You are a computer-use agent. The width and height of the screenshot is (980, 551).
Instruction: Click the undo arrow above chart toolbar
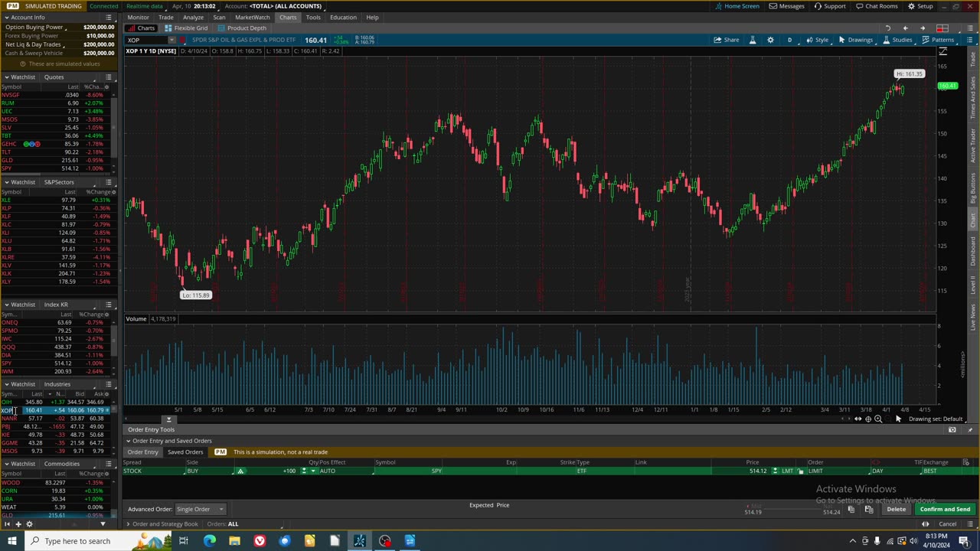click(x=887, y=28)
